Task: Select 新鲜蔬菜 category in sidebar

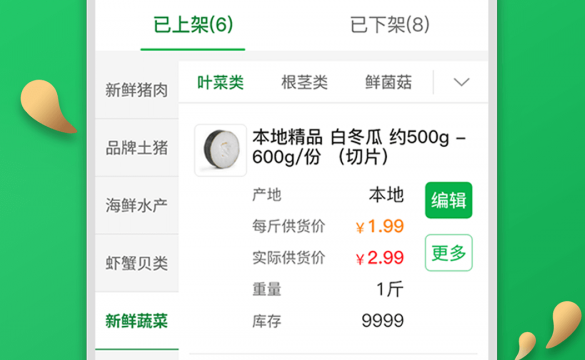Action: pos(137,321)
